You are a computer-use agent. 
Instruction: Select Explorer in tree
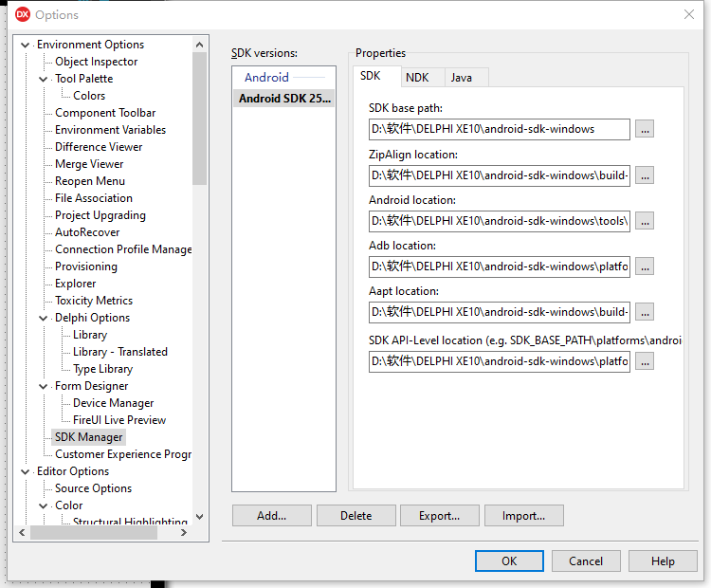point(75,284)
